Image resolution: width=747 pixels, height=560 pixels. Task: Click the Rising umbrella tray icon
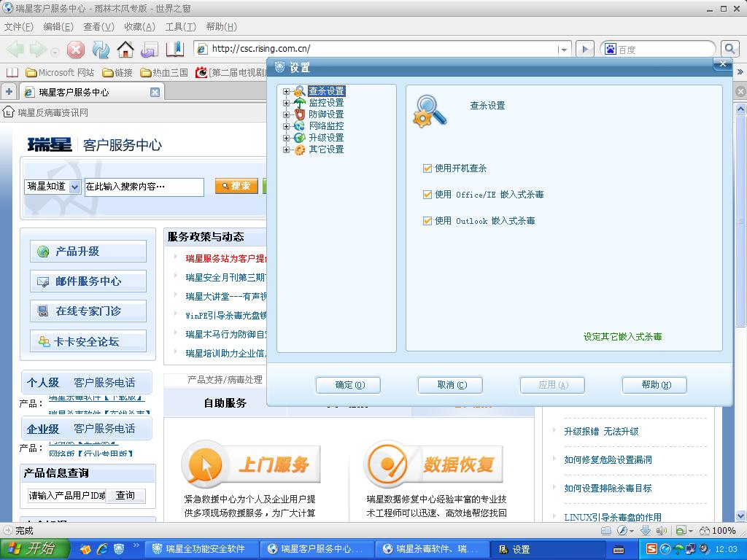coord(678,549)
